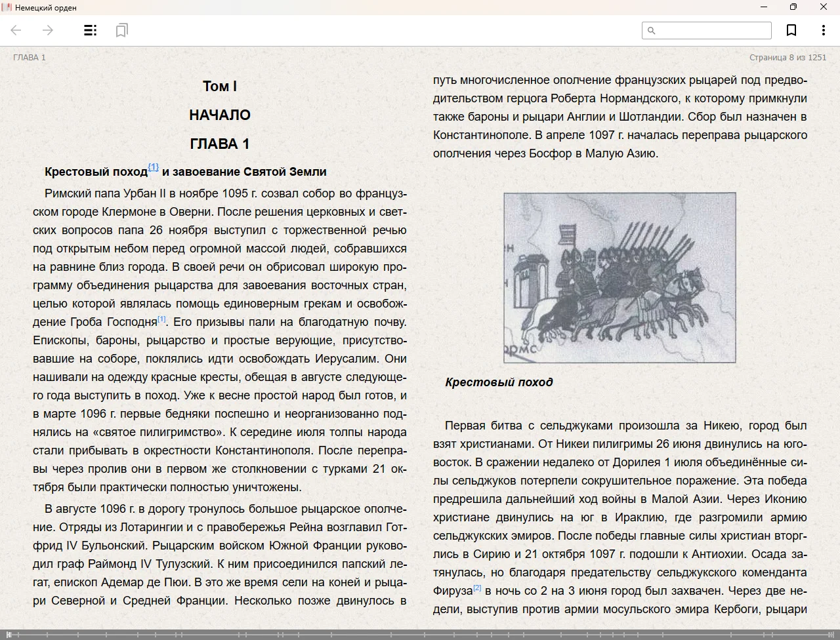
Task: Open the table of contents list
Action: (x=91, y=30)
